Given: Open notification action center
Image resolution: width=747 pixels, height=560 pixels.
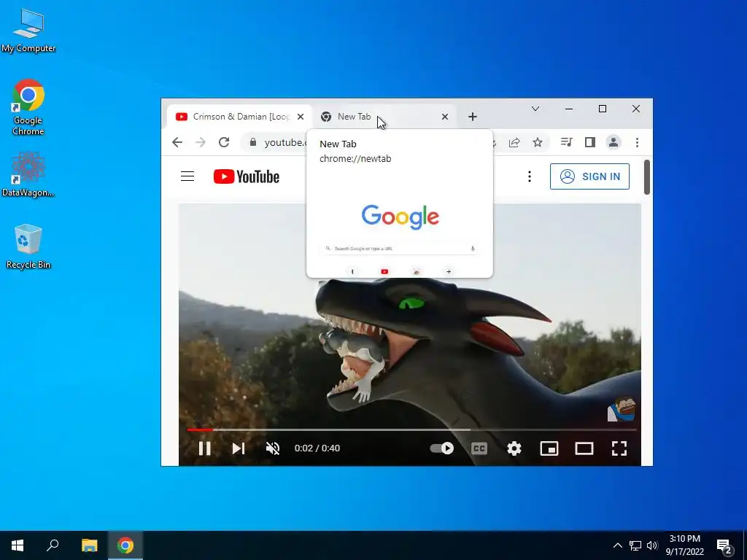Looking at the screenshot, I should coord(724,546).
